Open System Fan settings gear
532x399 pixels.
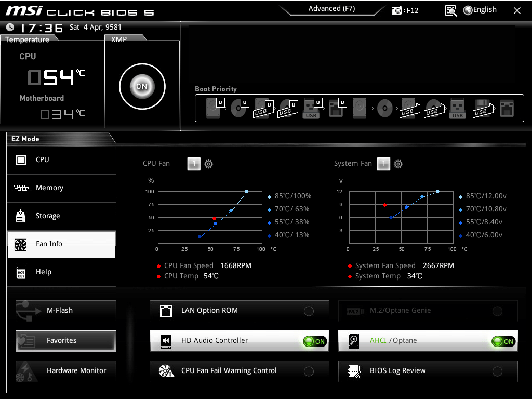pyautogui.click(x=398, y=164)
